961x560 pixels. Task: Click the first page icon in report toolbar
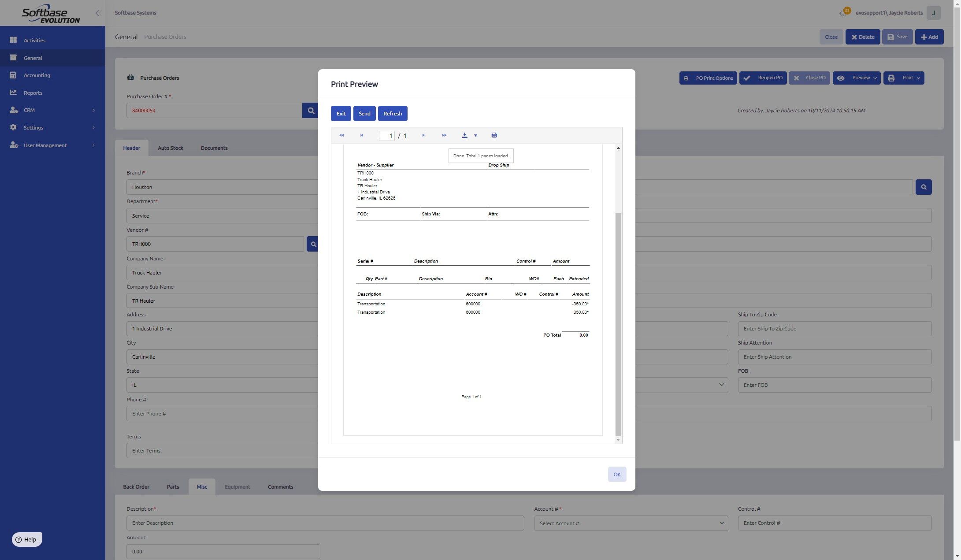click(341, 135)
